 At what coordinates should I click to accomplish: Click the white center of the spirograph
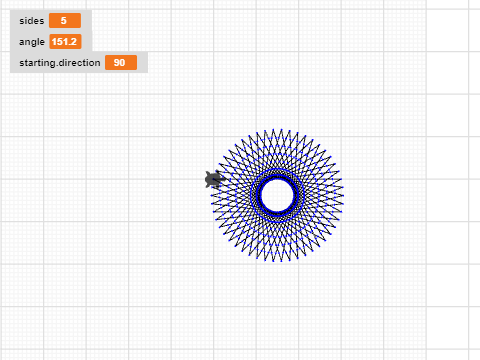click(277, 195)
